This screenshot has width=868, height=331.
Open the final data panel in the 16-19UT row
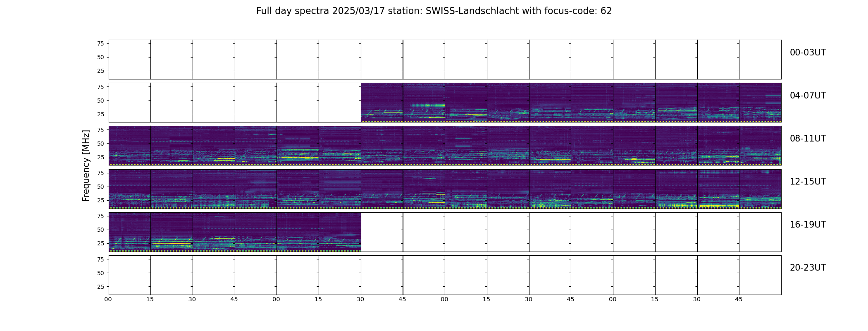[x=340, y=232]
